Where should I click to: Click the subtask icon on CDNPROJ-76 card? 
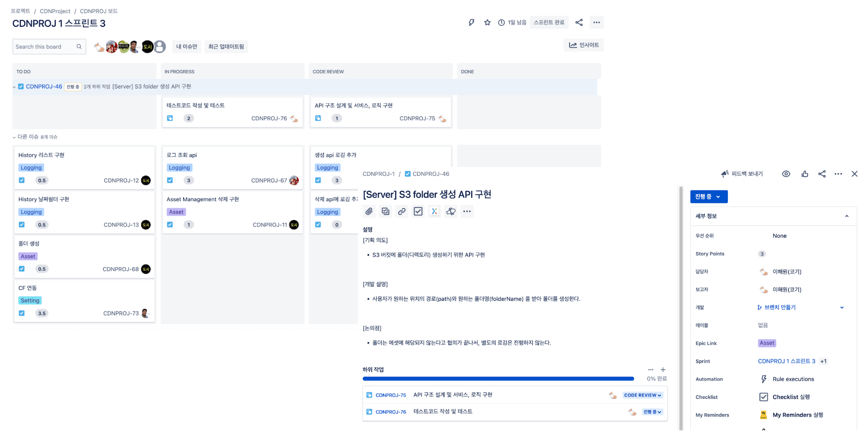click(170, 118)
